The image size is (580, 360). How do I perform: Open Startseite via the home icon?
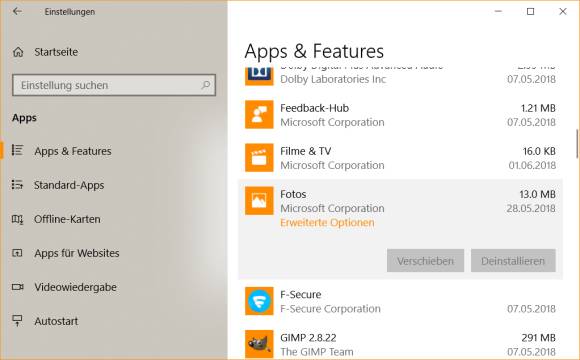[x=18, y=52]
